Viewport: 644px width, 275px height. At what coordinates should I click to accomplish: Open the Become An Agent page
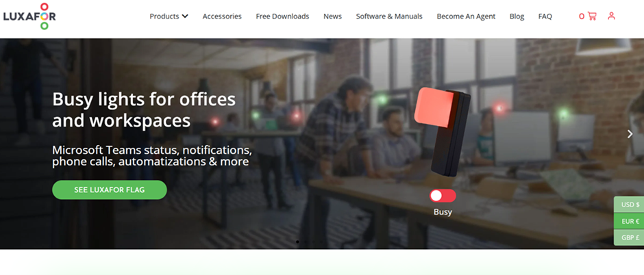click(x=466, y=16)
